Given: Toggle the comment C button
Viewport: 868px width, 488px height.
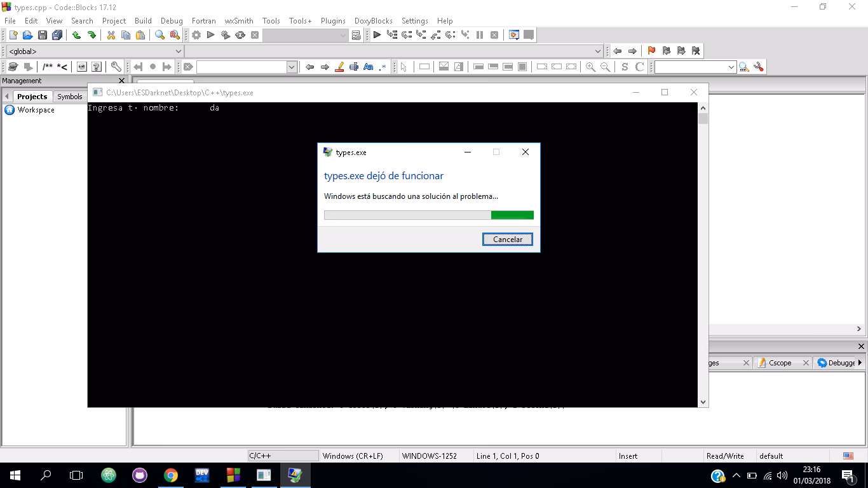Looking at the screenshot, I should tap(640, 67).
